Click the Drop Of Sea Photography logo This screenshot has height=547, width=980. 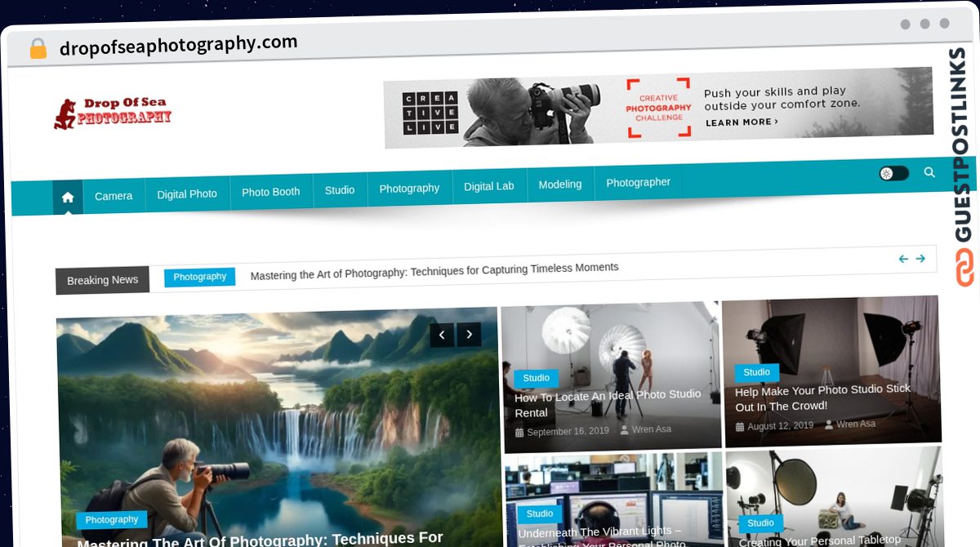[x=113, y=114]
